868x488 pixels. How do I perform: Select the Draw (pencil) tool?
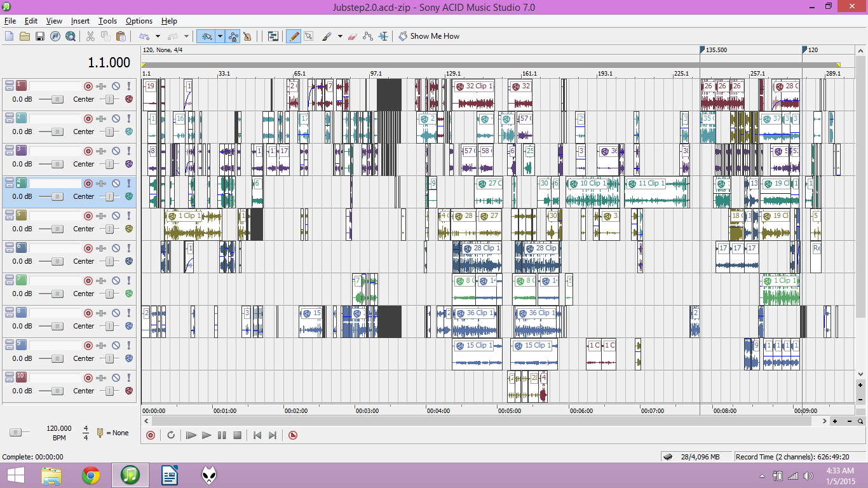point(293,36)
